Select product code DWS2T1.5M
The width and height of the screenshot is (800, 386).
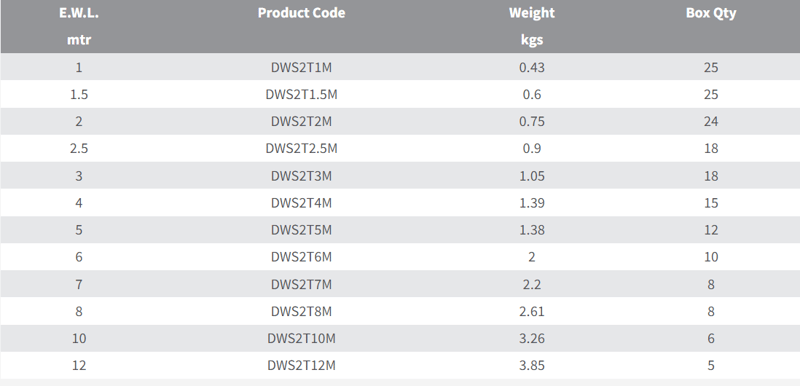[301, 94]
